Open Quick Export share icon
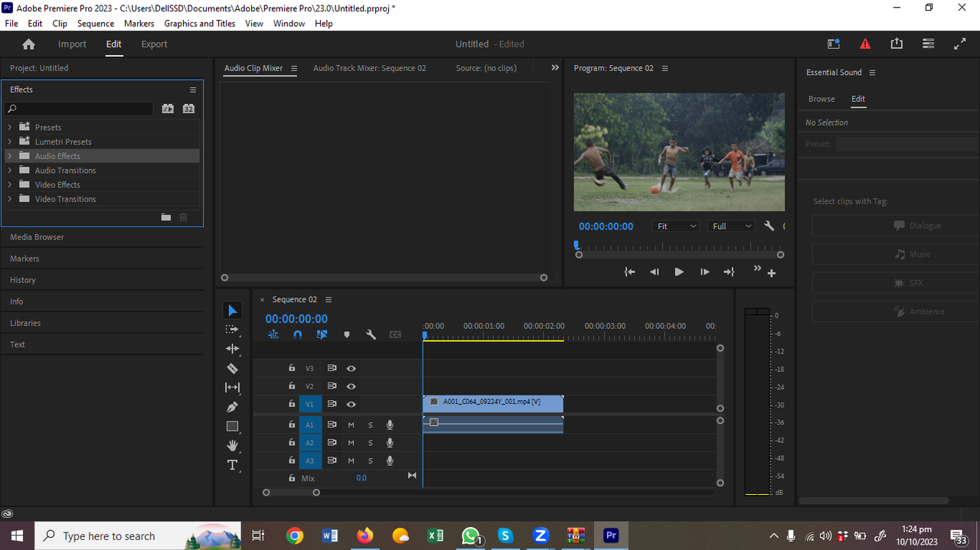 897,44
